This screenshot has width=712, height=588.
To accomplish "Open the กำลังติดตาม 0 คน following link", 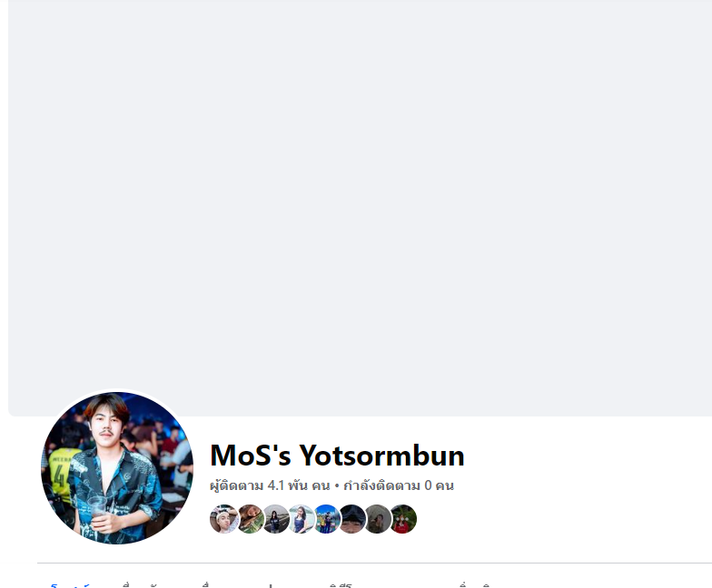I will pos(399,485).
